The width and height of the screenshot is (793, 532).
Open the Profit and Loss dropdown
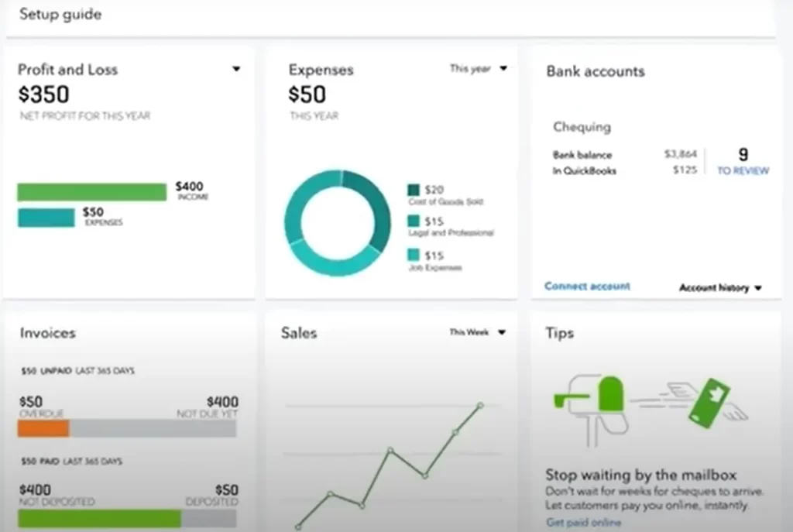(x=236, y=69)
